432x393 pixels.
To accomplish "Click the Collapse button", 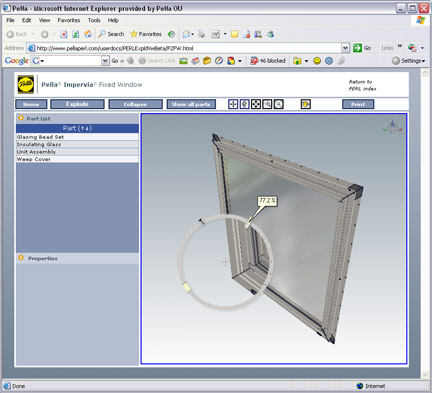I will point(135,104).
